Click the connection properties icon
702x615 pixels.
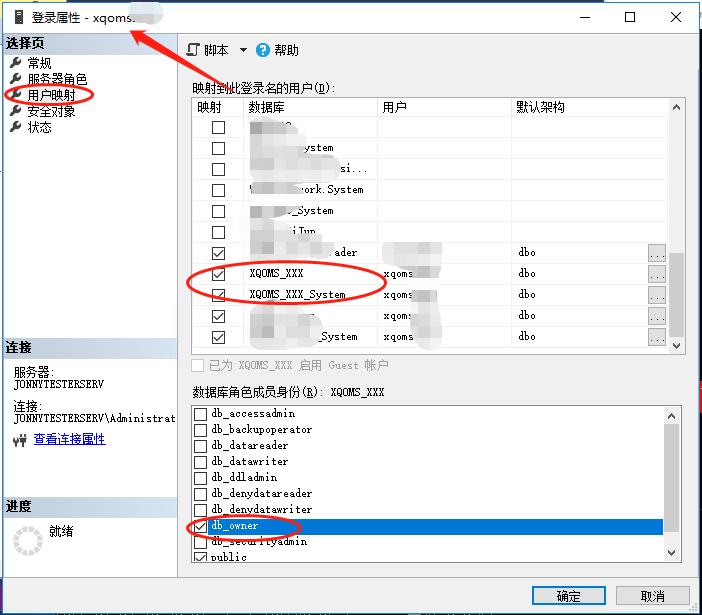pyautogui.click(x=20, y=439)
